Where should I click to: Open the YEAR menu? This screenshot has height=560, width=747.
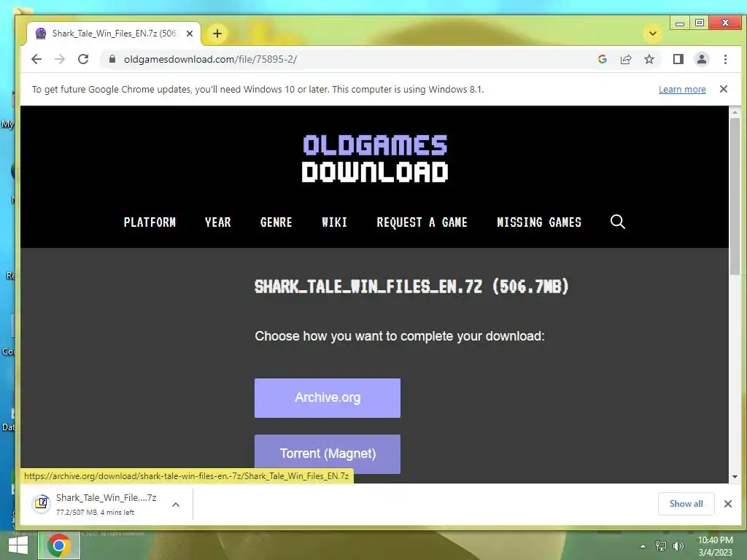click(x=217, y=222)
